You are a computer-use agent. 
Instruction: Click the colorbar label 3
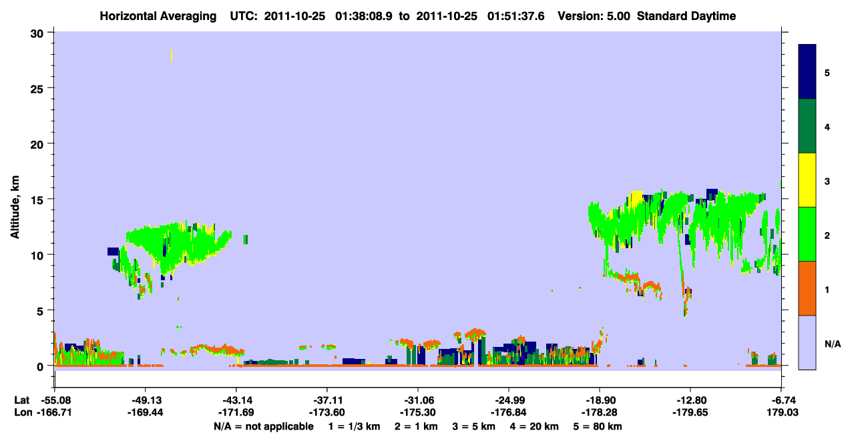point(827,181)
